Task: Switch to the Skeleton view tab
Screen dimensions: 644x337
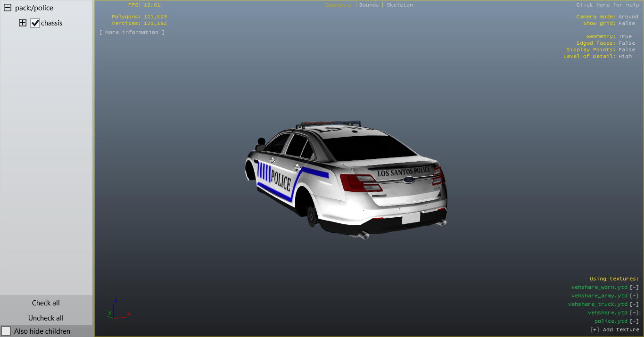Action: point(399,5)
